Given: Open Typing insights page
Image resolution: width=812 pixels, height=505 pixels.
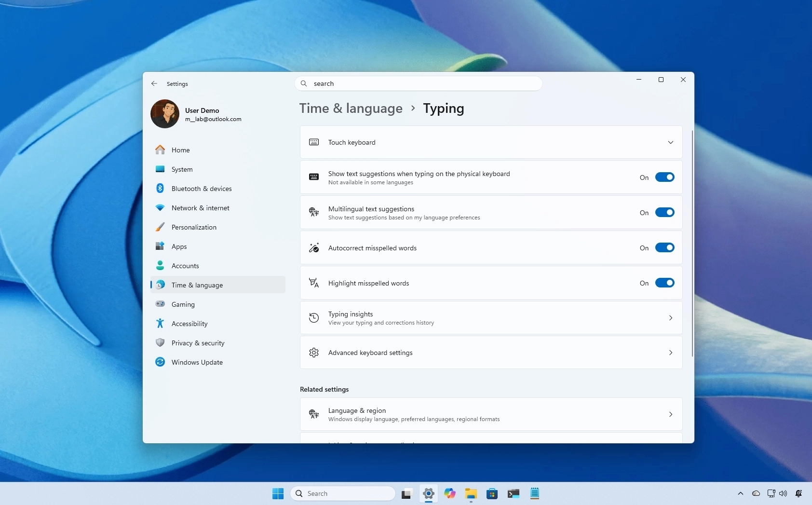Looking at the screenshot, I should pyautogui.click(x=491, y=318).
